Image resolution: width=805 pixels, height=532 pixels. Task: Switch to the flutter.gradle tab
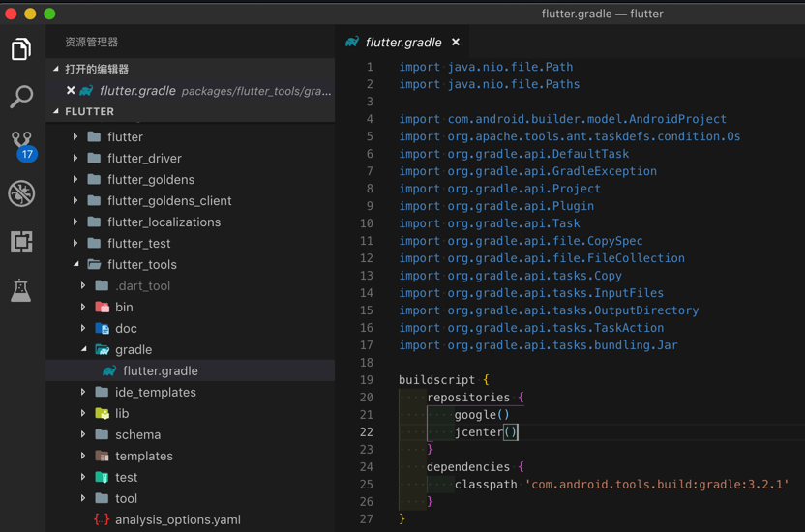[402, 43]
